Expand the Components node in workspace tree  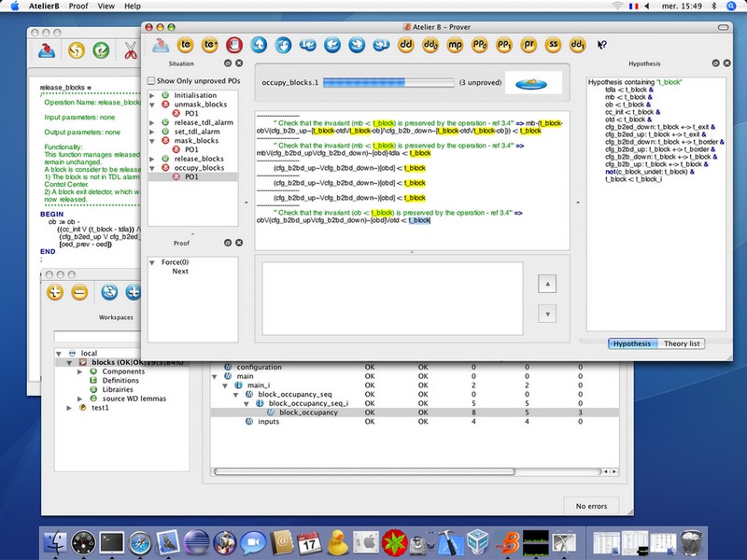tap(79, 371)
